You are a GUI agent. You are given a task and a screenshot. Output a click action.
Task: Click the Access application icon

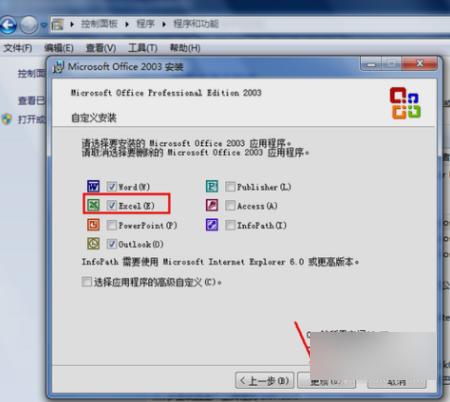212,205
